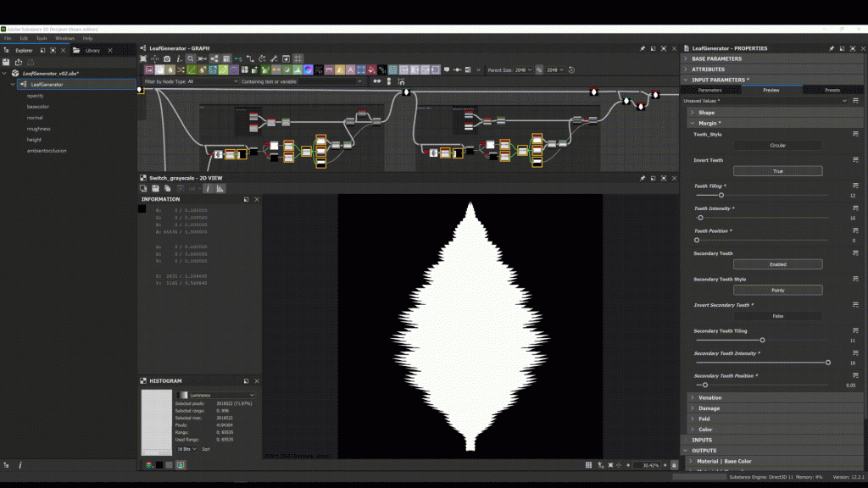Click the camera snapshot icon in graph toolbar
The height and width of the screenshot is (488, 868).
(x=167, y=58)
